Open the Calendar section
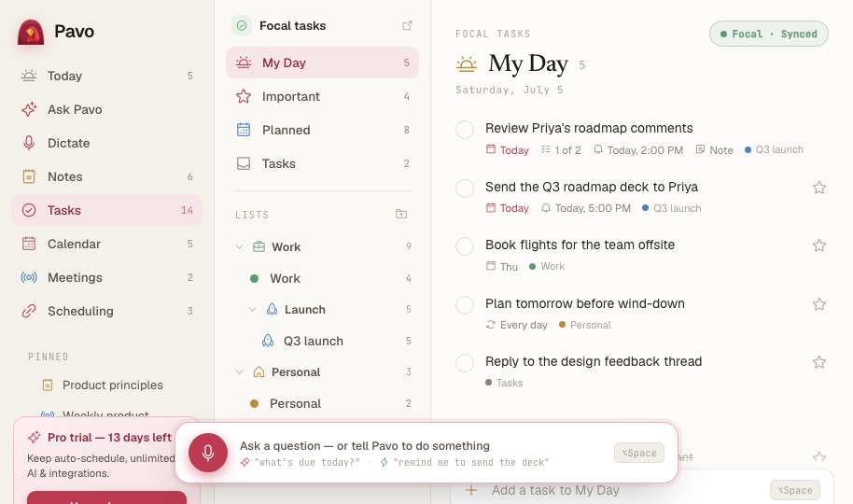 (106, 244)
